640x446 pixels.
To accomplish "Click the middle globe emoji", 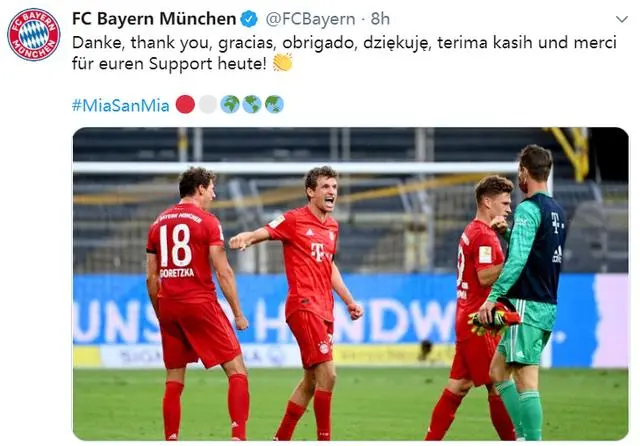I will (x=252, y=104).
